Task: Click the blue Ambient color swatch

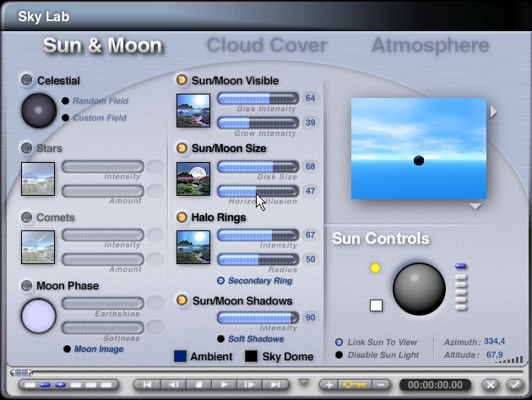Action: [x=180, y=356]
